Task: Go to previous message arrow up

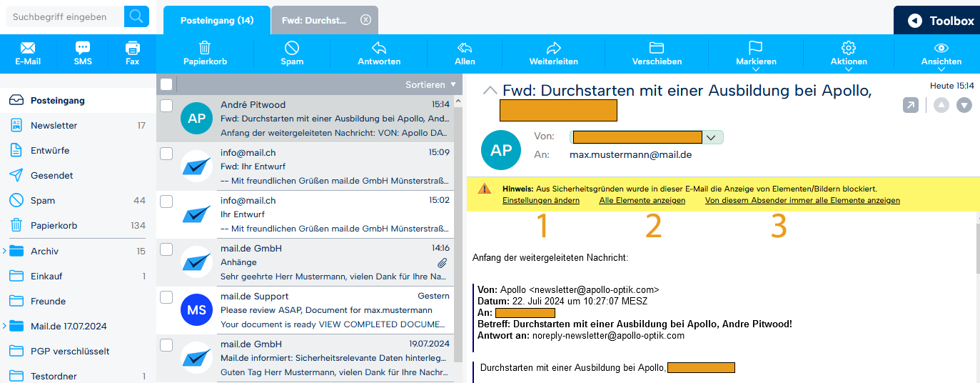Action: pos(941,105)
